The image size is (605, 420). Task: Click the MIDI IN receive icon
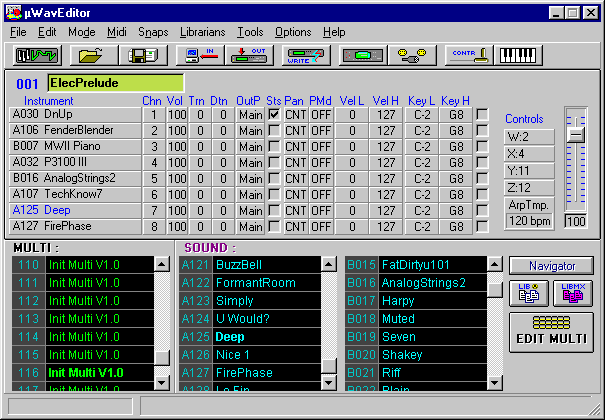[x=200, y=55]
